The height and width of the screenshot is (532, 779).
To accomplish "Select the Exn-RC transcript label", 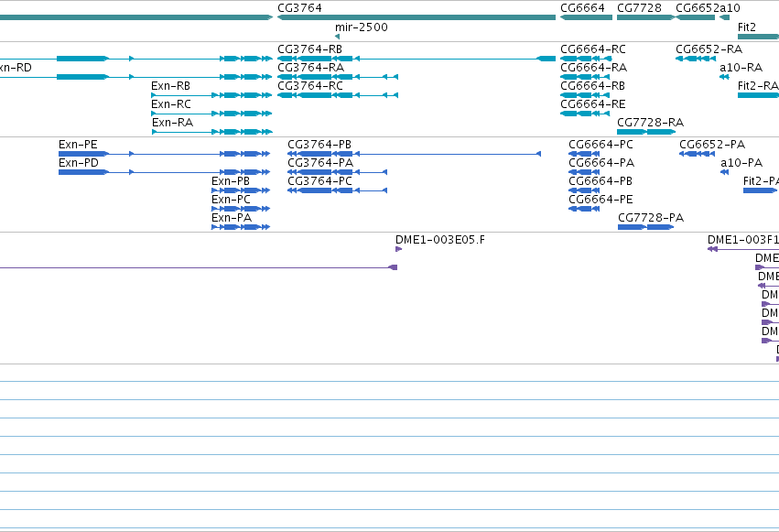I will 171,104.
